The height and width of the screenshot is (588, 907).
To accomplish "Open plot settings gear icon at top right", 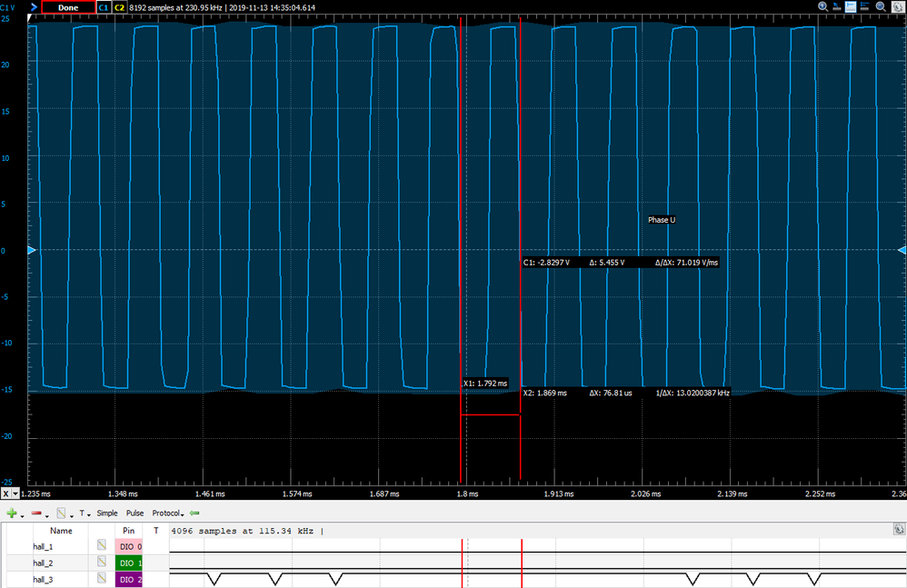I will [898, 7].
